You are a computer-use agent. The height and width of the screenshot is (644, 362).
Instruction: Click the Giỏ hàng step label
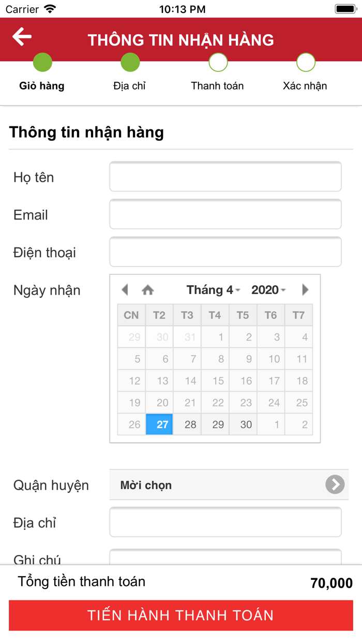(x=41, y=85)
